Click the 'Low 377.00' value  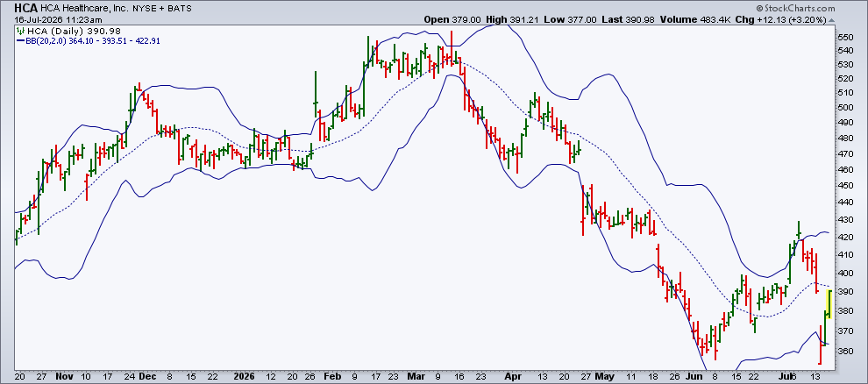(x=570, y=19)
